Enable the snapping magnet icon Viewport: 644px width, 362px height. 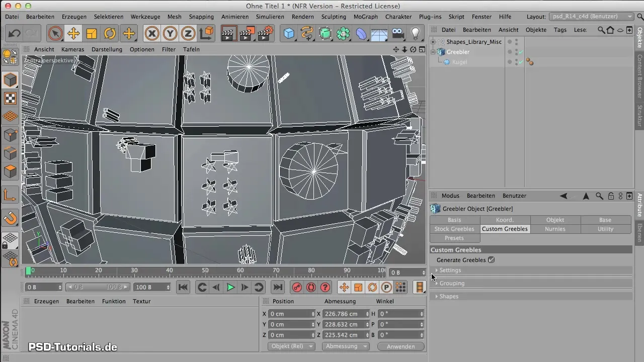point(11,218)
